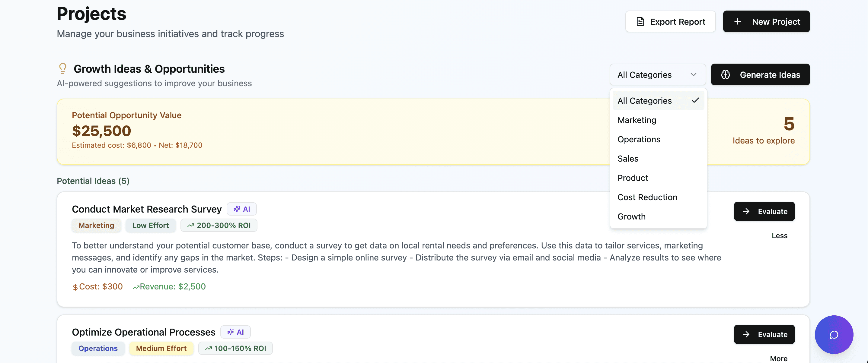Click the document icon in Export Report
The height and width of the screenshot is (363, 868).
coord(640,21)
